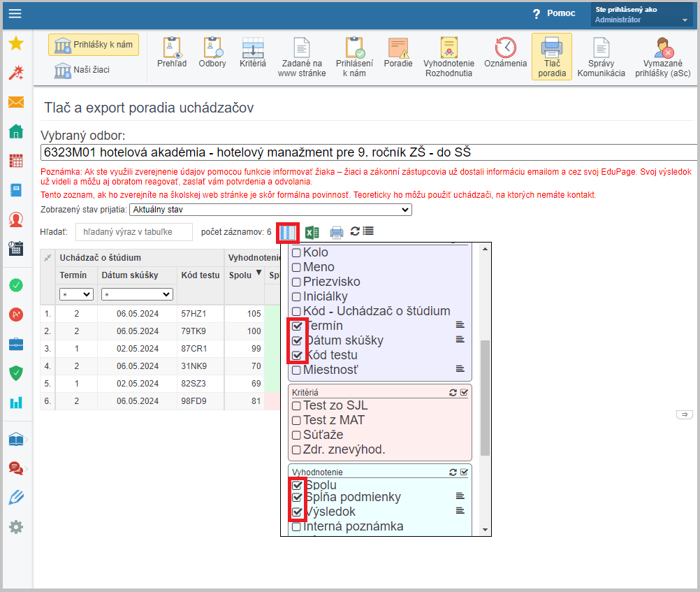The image size is (700, 592).
Task: Click the printer icon above the table
Action: point(337,232)
